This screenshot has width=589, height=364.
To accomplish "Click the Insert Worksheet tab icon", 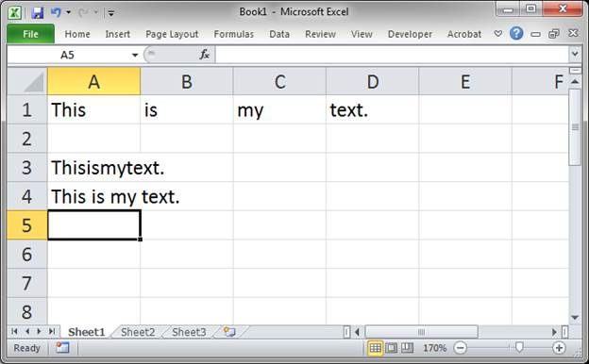I will (x=229, y=332).
